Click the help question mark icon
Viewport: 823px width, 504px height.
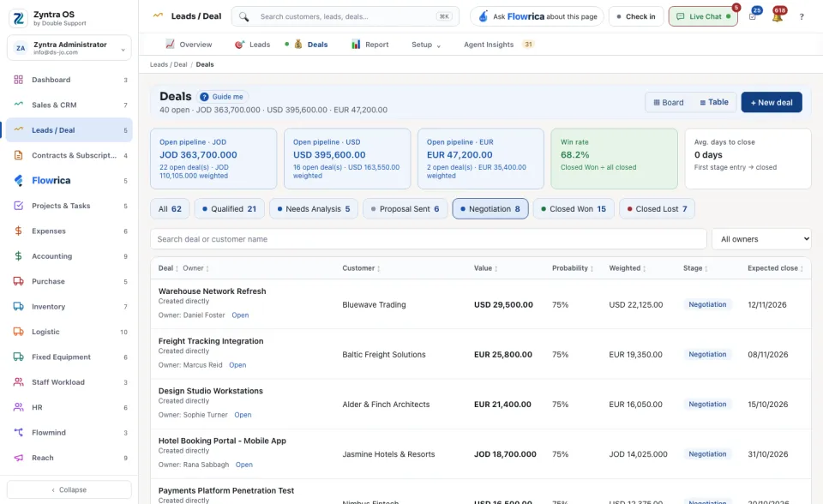pos(802,17)
